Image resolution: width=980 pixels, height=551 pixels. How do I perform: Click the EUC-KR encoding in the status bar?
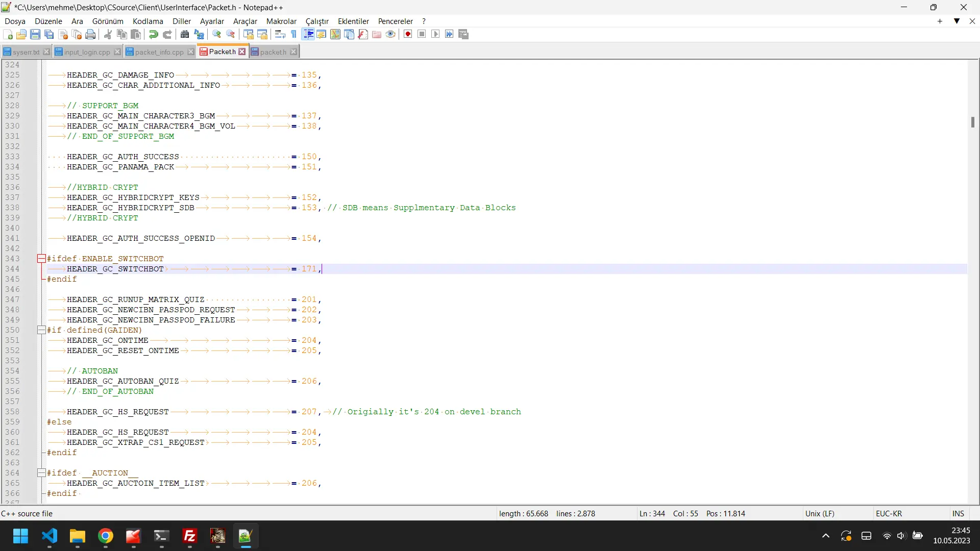(889, 514)
